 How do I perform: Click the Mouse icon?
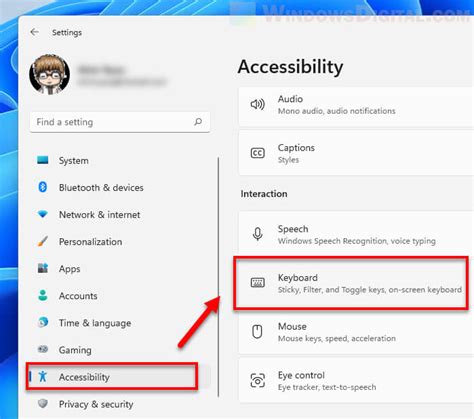click(x=257, y=332)
